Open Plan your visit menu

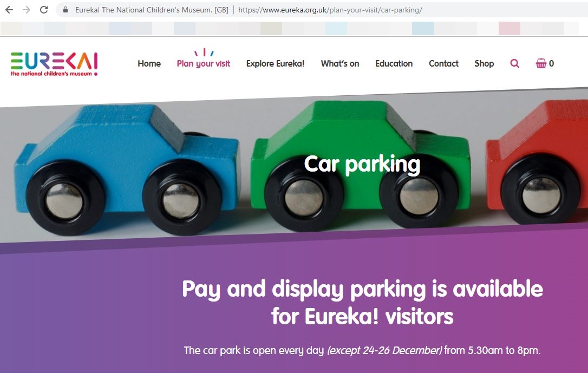click(x=203, y=64)
